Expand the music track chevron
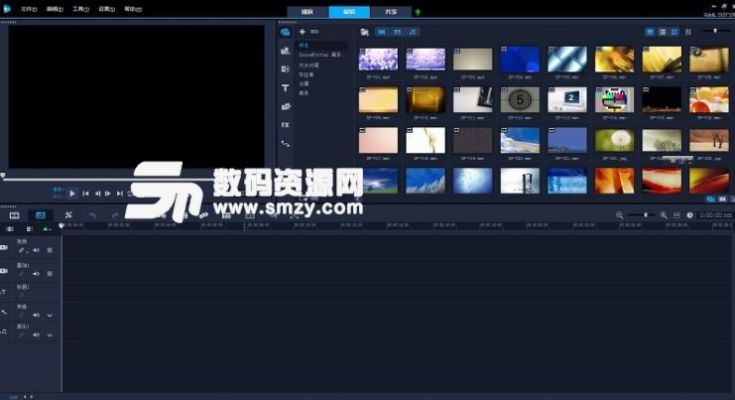 pos(49,335)
